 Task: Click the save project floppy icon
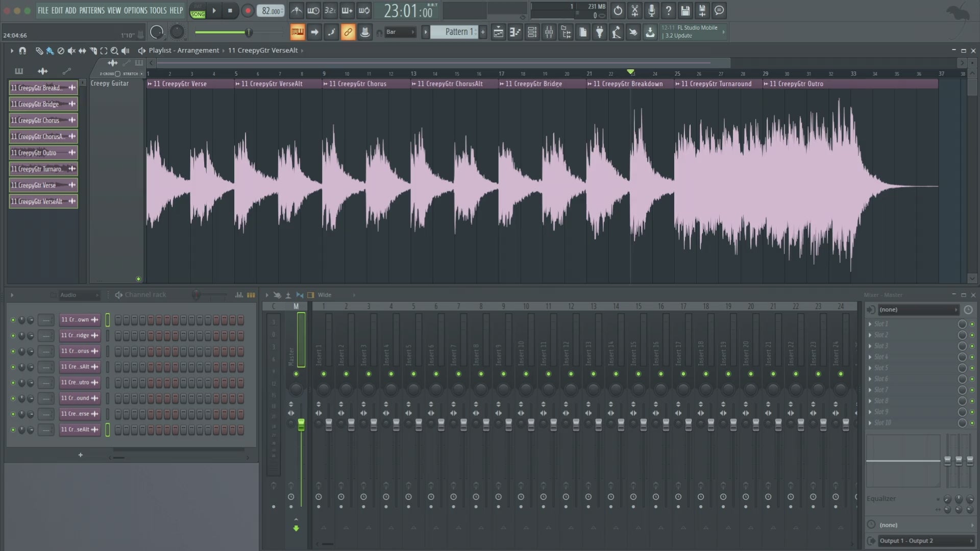tap(685, 10)
